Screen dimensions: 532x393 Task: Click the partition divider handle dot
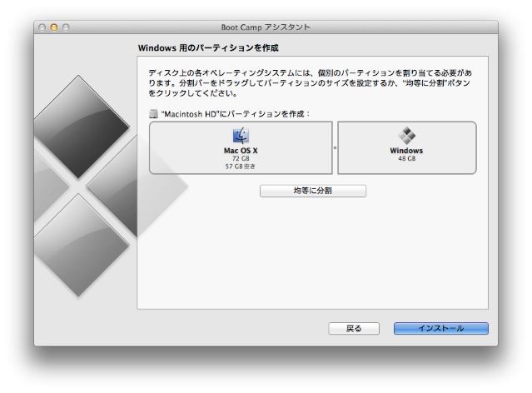336,148
